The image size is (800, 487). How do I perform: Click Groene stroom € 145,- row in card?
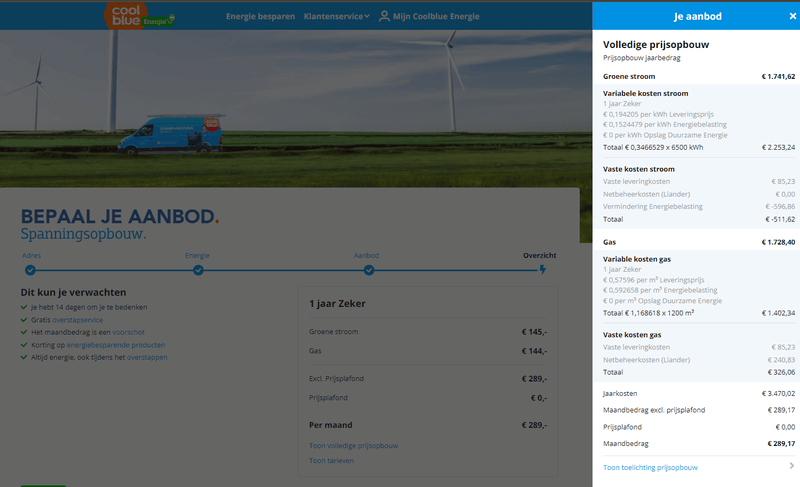click(428, 332)
